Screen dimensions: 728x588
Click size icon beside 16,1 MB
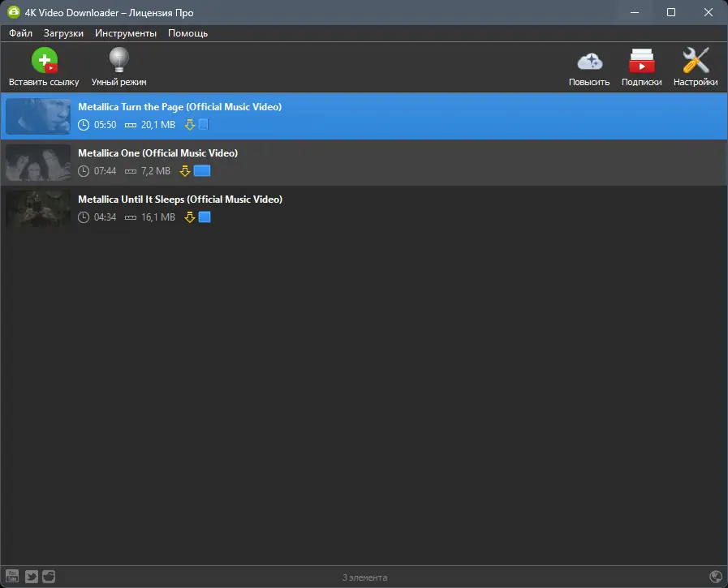click(131, 217)
